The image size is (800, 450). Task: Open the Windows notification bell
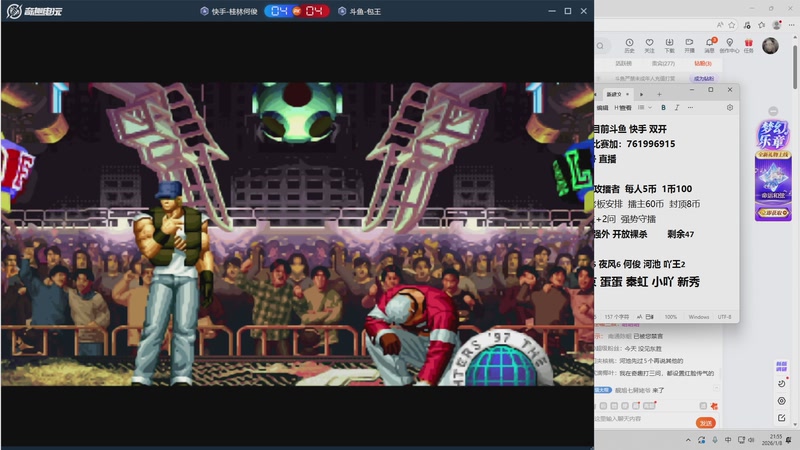[789, 440]
